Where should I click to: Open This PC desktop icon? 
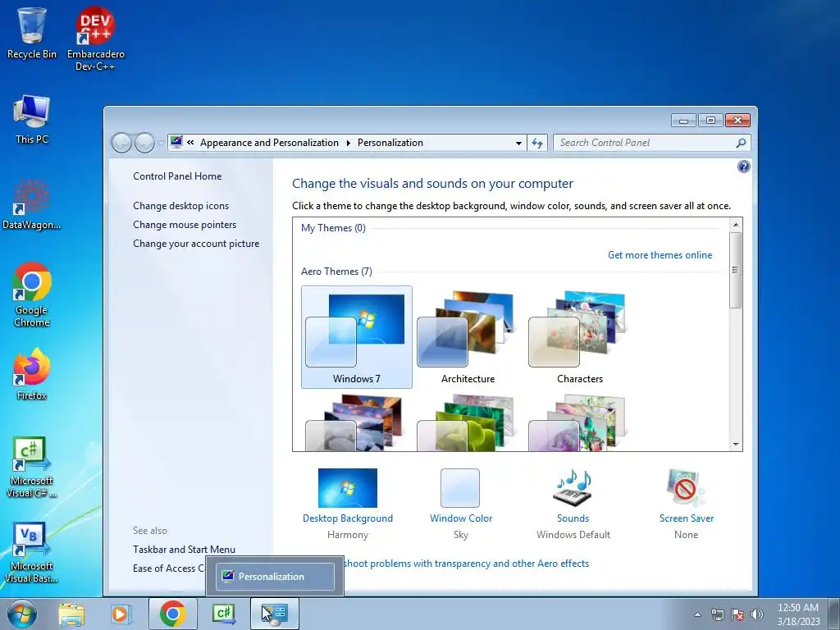point(32,120)
